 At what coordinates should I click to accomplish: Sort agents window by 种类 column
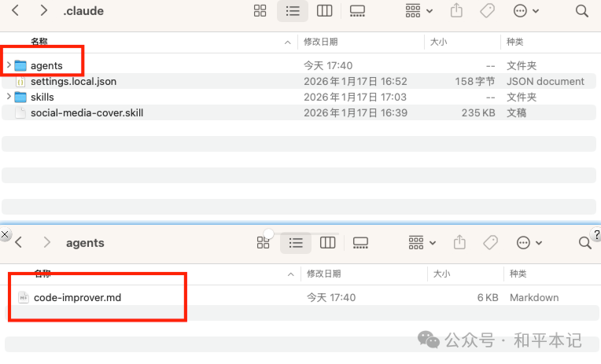point(518,274)
